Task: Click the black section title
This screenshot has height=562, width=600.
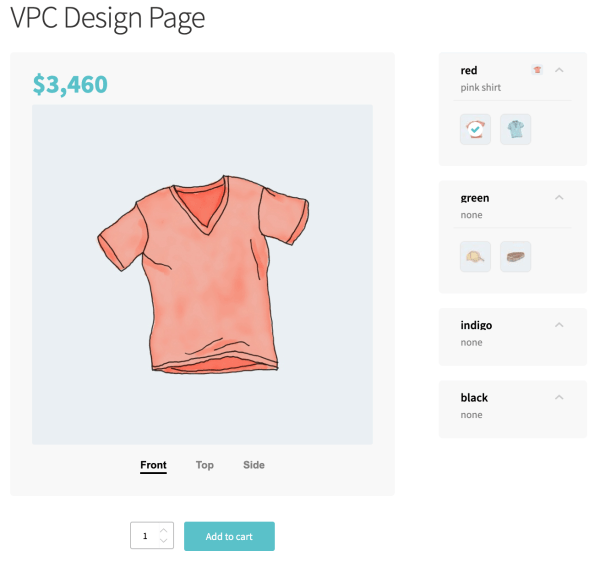Action: pos(474,398)
